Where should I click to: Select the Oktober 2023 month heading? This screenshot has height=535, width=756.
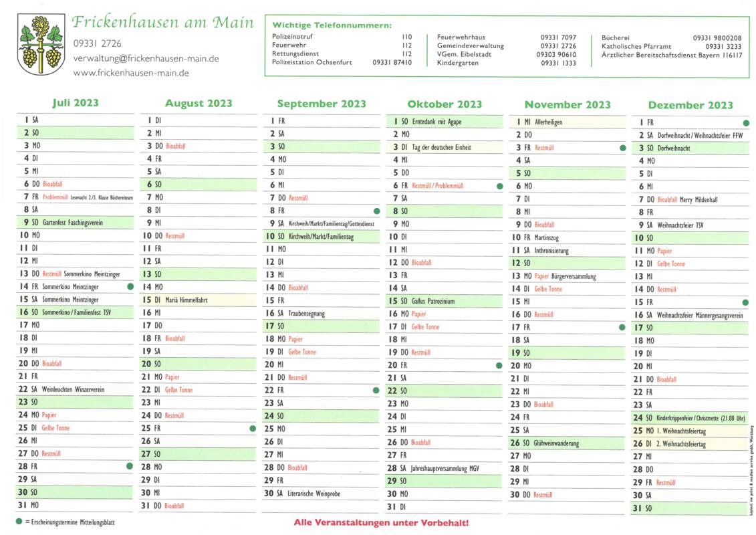pyautogui.click(x=445, y=104)
